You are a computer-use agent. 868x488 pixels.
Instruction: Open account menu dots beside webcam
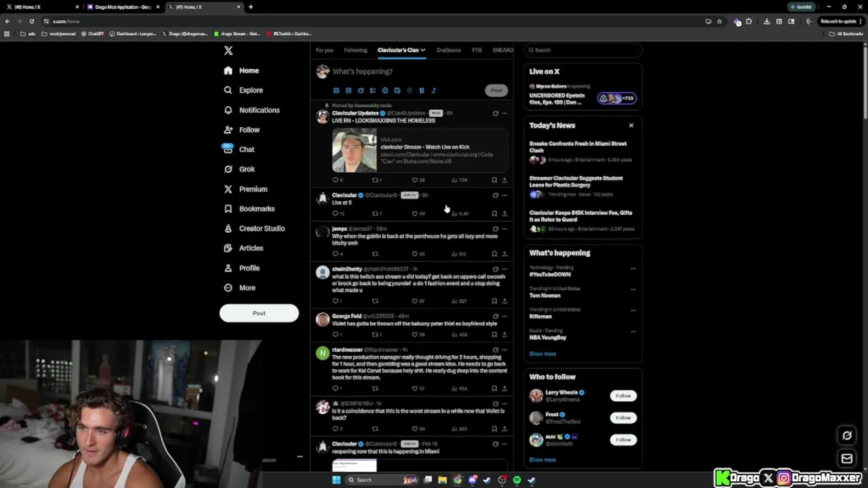(300, 457)
